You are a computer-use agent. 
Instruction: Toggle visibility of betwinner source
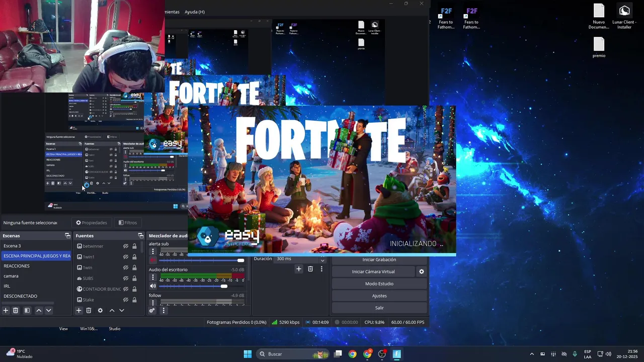point(126,246)
